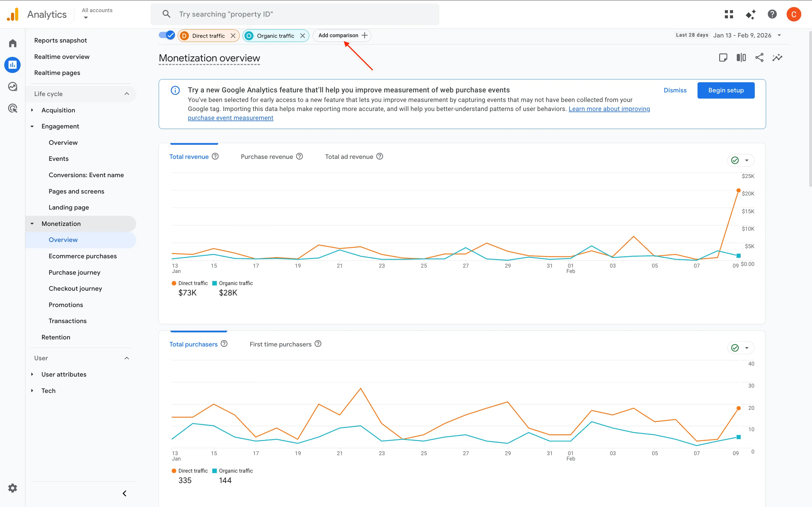Remove the Organic traffic comparison chip

tap(303, 35)
